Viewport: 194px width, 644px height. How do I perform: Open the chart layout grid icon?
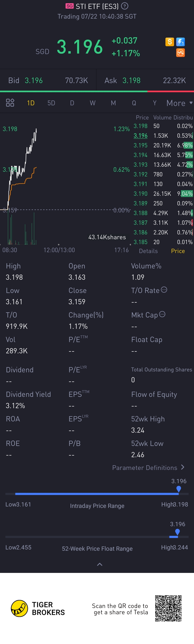pyautogui.click(x=10, y=103)
